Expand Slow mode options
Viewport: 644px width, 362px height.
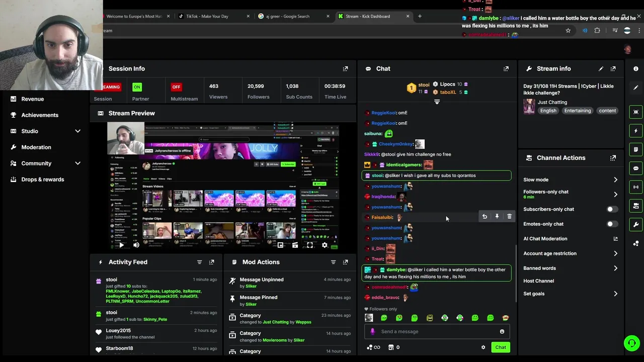click(x=615, y=179)
